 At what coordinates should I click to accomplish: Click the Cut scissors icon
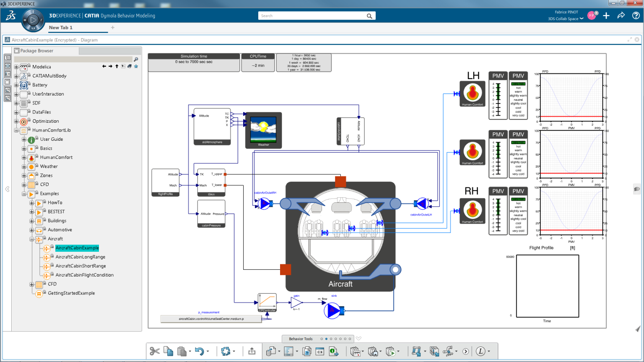click(154, 351)
